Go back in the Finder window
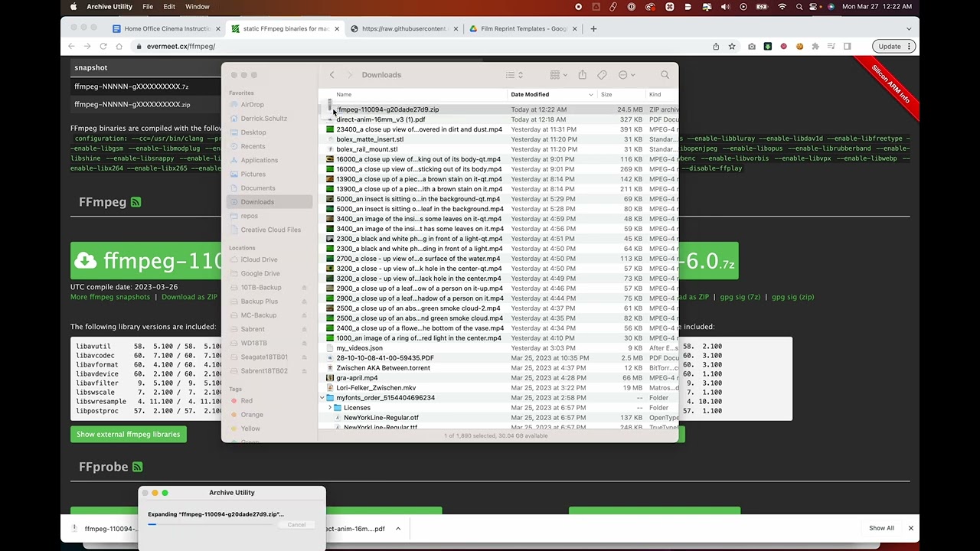 click(332, 75)
